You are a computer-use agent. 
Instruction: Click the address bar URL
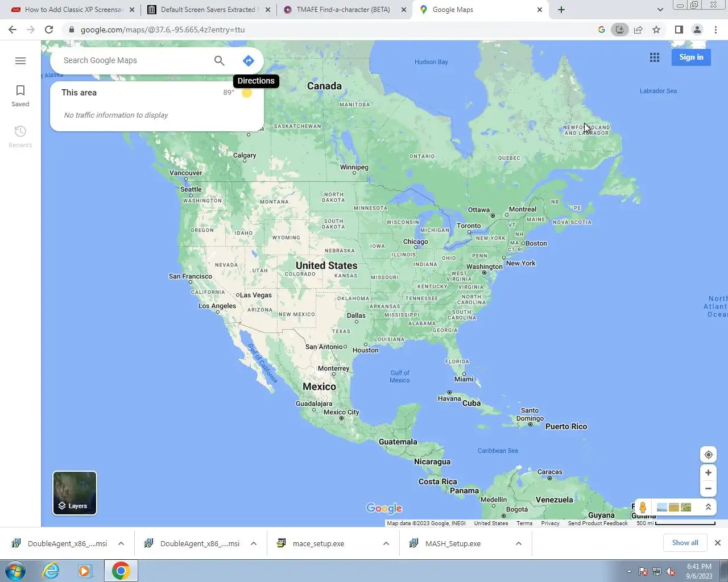[163, 30]
